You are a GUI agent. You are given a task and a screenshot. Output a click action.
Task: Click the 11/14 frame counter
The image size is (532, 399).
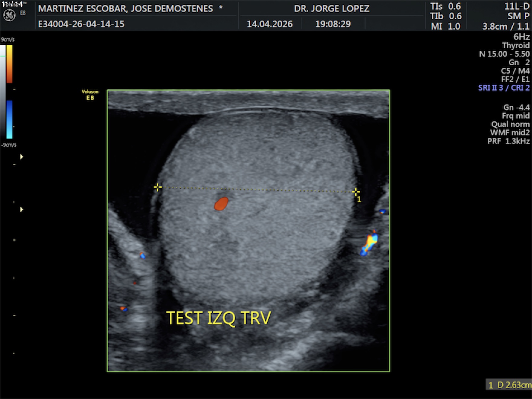click(12, 4)
